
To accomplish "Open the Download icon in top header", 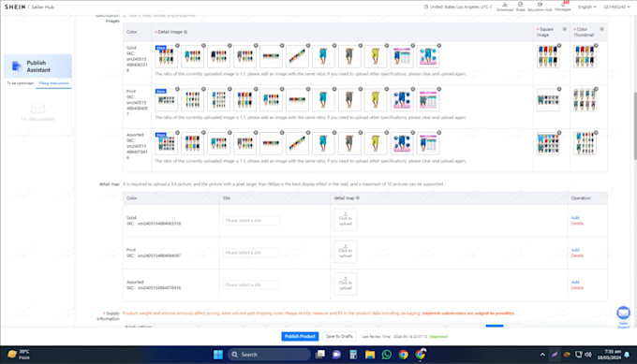I will [505, 7].
